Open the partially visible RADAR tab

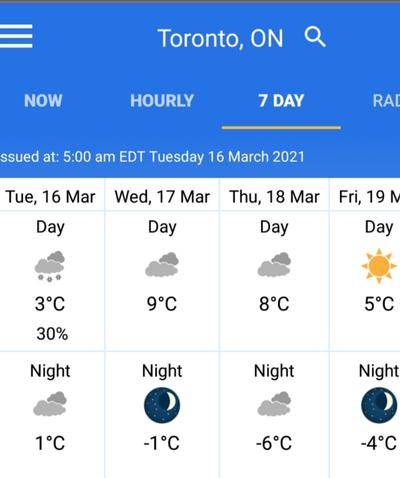click(x=386, y=101)
